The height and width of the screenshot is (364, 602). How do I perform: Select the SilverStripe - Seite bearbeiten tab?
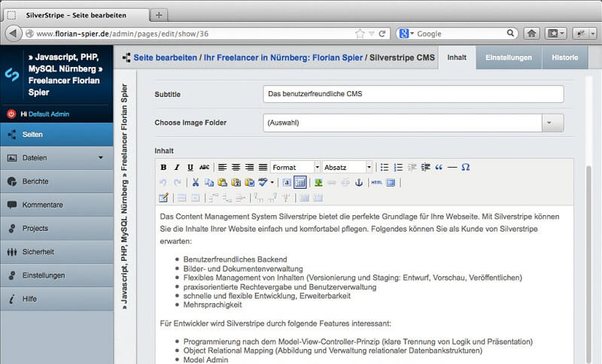click(76, 15)
